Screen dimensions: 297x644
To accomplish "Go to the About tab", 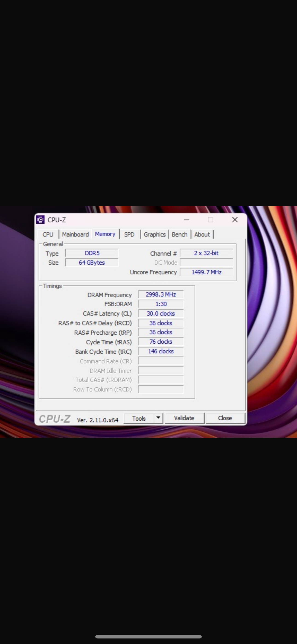I will coord(202,234).
